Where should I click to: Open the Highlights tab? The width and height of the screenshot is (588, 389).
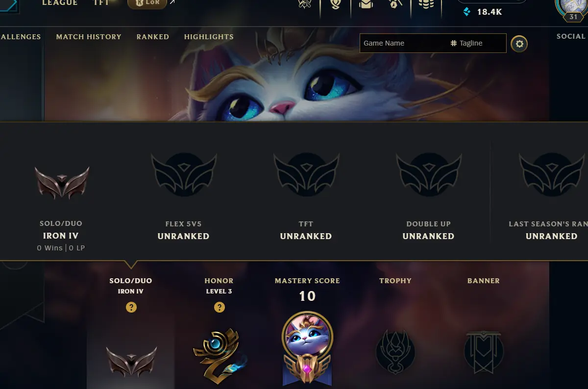[209, 37]
